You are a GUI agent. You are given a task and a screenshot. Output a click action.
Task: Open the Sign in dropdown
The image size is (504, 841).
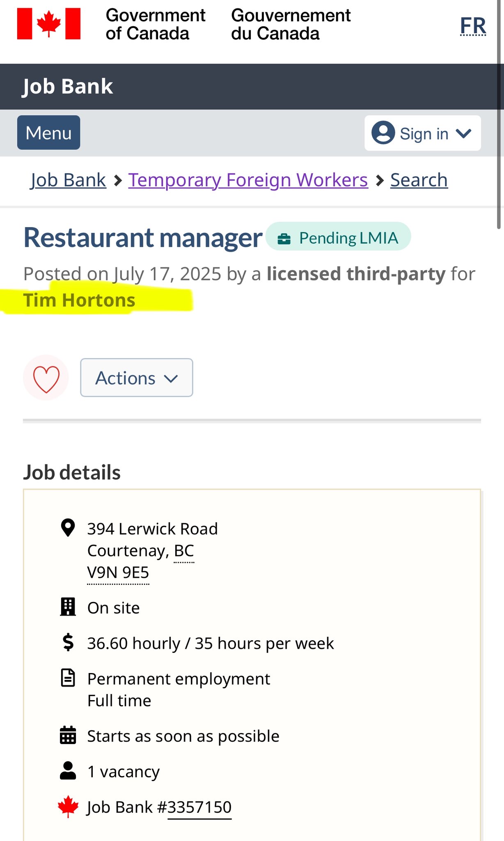coord(423,133)
